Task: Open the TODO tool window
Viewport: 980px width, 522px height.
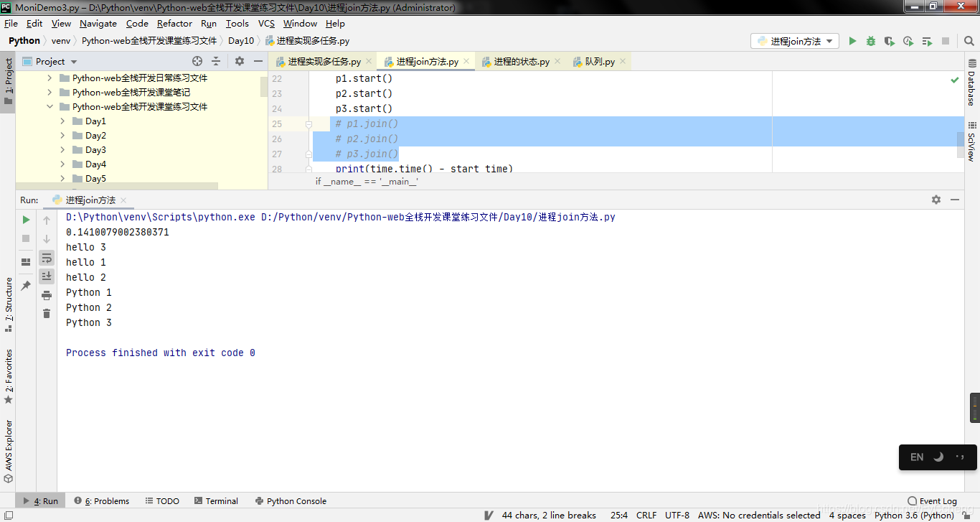Action: (x=162, y=501)
